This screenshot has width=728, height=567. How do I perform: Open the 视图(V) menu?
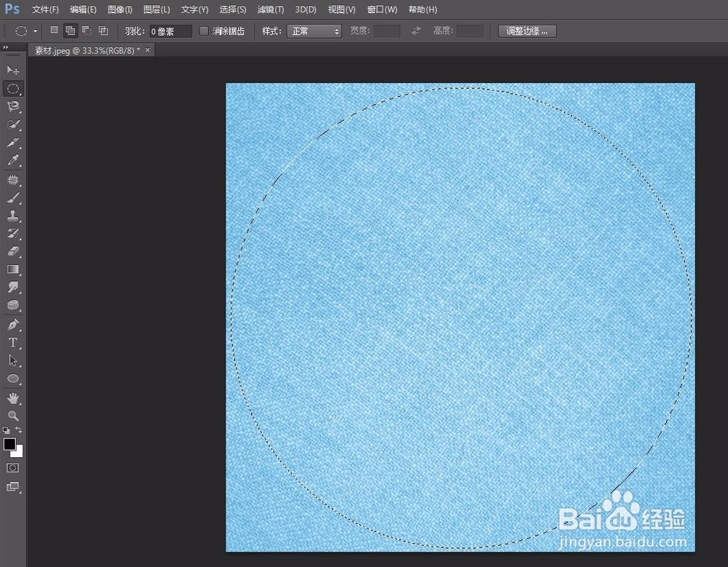point(341,9)
